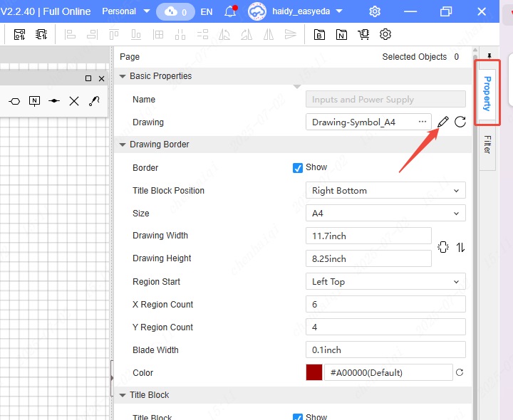Image resolution: width=513 pixels, height=420 pixels.
Task: Open the settings gear in title bar
Action: click(x=375, y=11)
